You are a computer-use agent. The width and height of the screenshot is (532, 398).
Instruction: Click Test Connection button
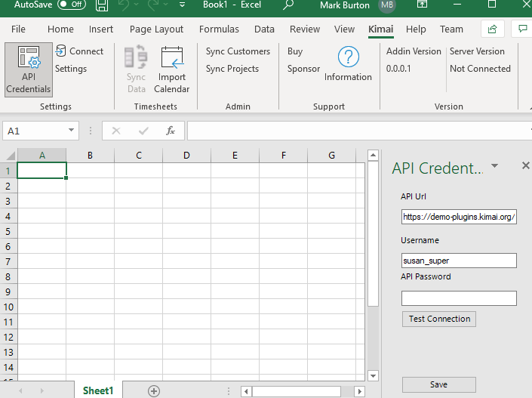(x=439, y=319)
